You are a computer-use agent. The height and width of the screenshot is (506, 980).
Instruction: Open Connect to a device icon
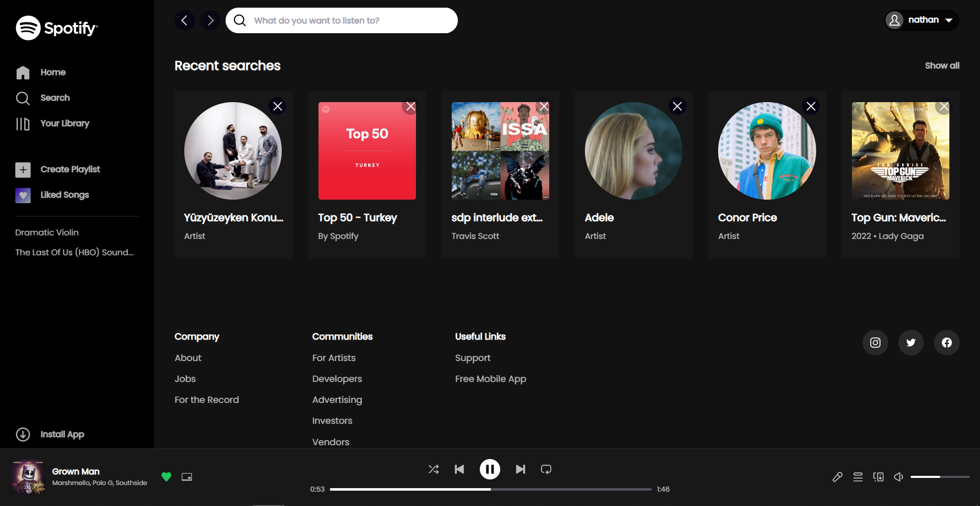[878, 476]
